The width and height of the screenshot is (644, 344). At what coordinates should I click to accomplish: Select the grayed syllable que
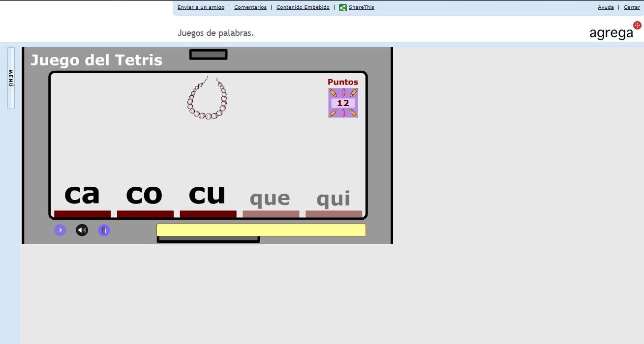tap(270, 197)
